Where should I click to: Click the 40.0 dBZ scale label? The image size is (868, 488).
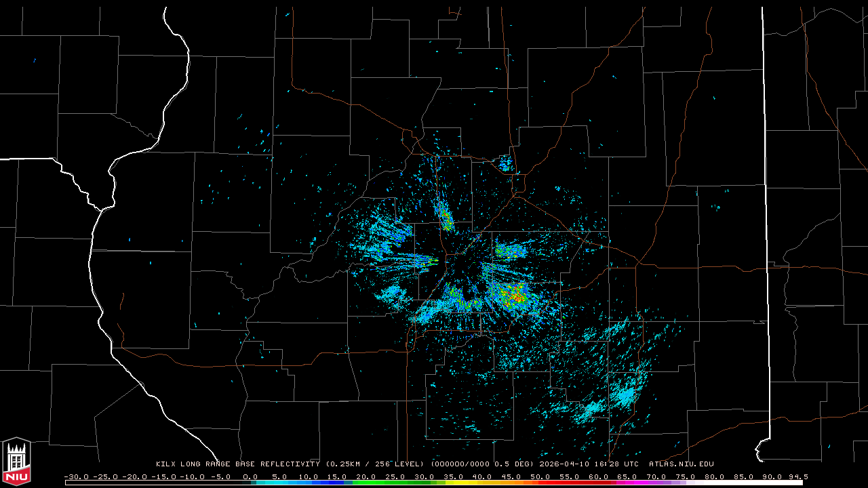(x=483, y=476)
